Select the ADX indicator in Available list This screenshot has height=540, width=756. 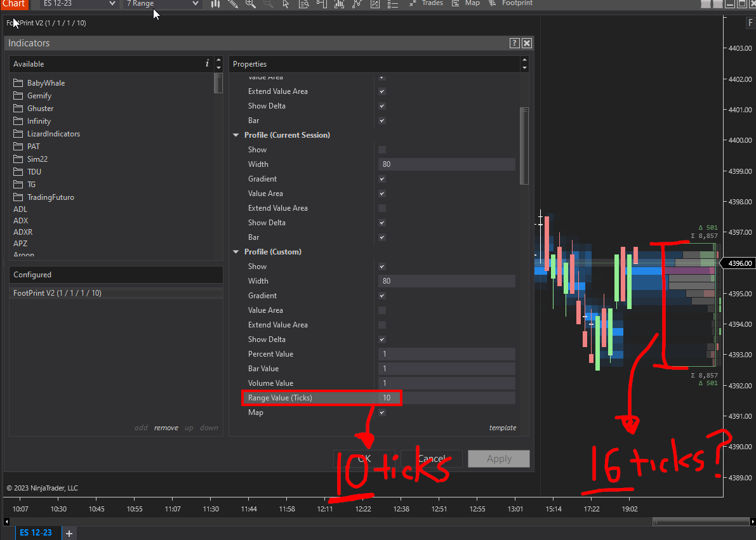click(x=21, y=220)
